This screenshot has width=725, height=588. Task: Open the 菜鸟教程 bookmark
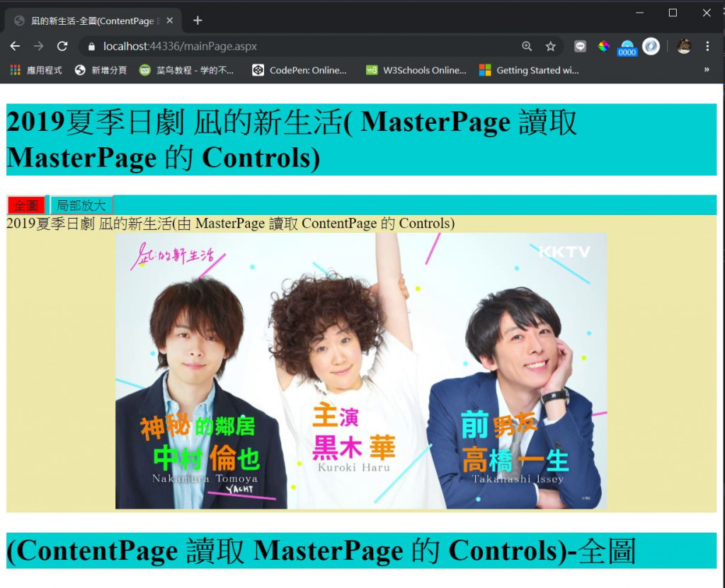(x=187, y=70)
